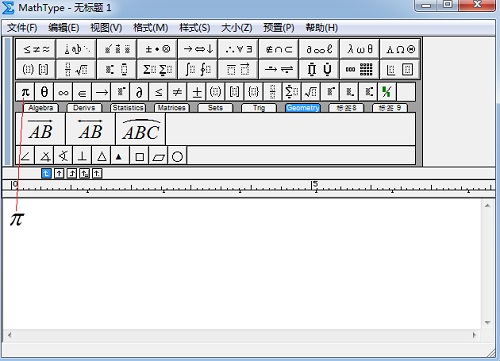Screen dimensions: 500x361
Task: Insert less-than-or-equal symbol from small bar
Action: coord(158,92)
